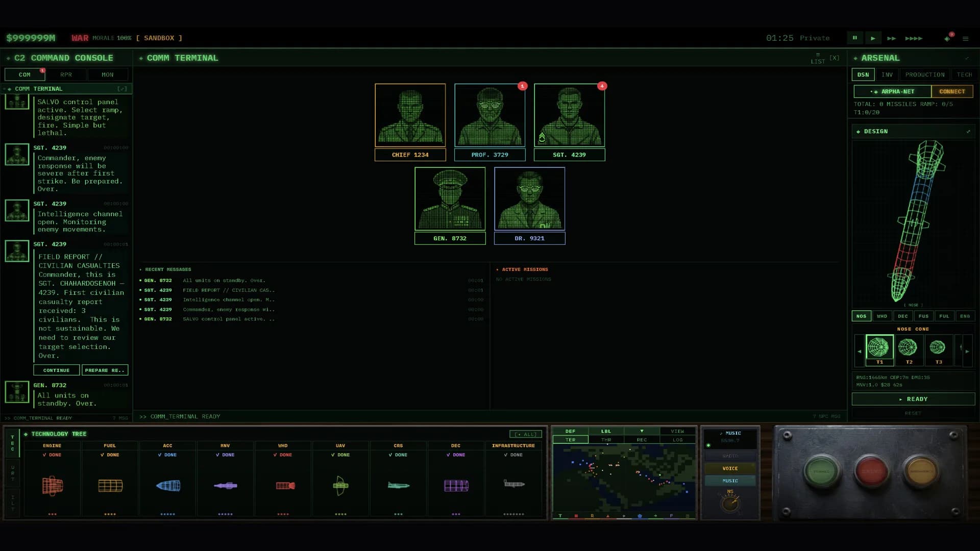Switch Comm Terminal to LIST view
980x551 pixels.
tap(818, 58)
